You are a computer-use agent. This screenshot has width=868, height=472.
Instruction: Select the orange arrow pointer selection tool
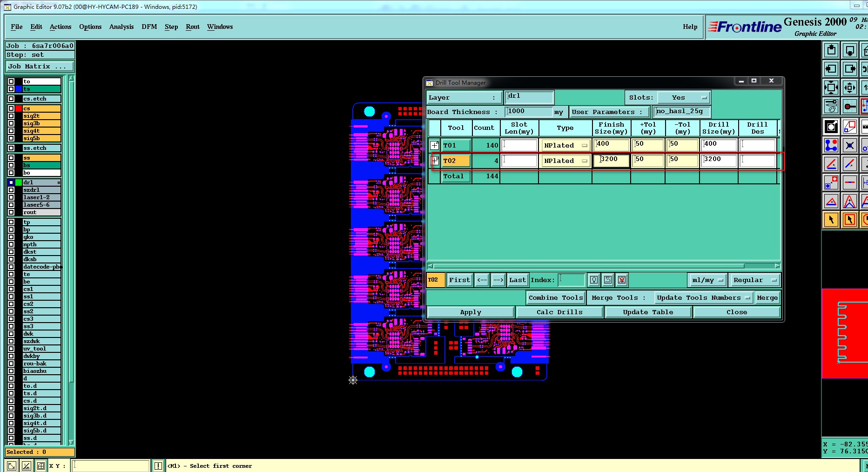coord(831,220)
